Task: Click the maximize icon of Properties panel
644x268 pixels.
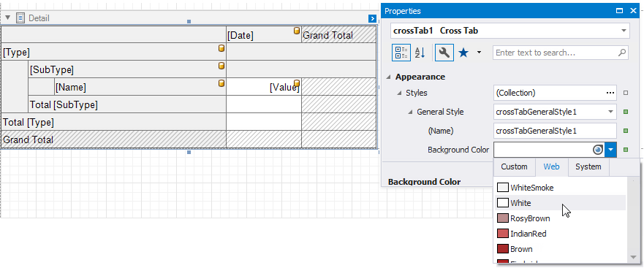Action: pos(619,11)
